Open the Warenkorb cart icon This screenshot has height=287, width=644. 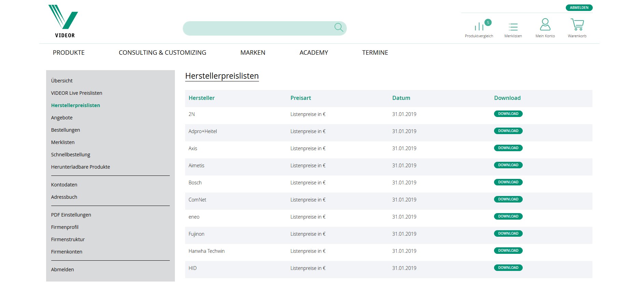[577, 24]
